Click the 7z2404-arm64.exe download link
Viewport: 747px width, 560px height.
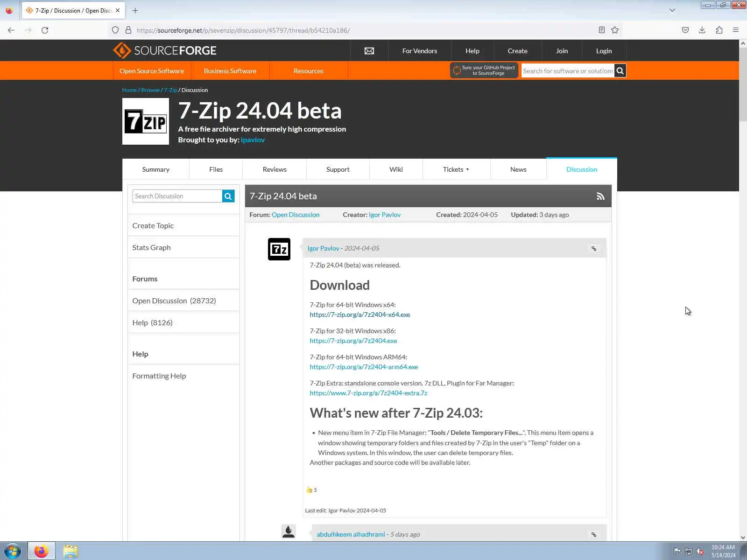tap(364, 367)
